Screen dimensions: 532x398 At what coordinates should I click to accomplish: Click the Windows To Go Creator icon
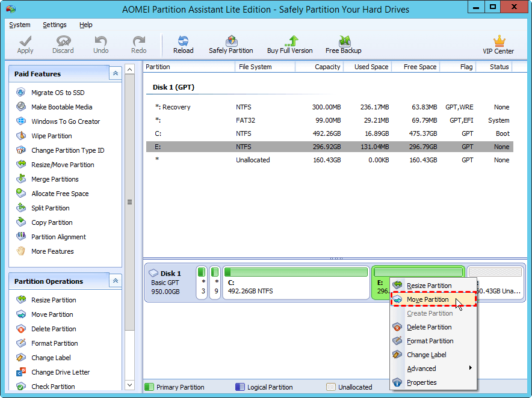tap(20, 121)
